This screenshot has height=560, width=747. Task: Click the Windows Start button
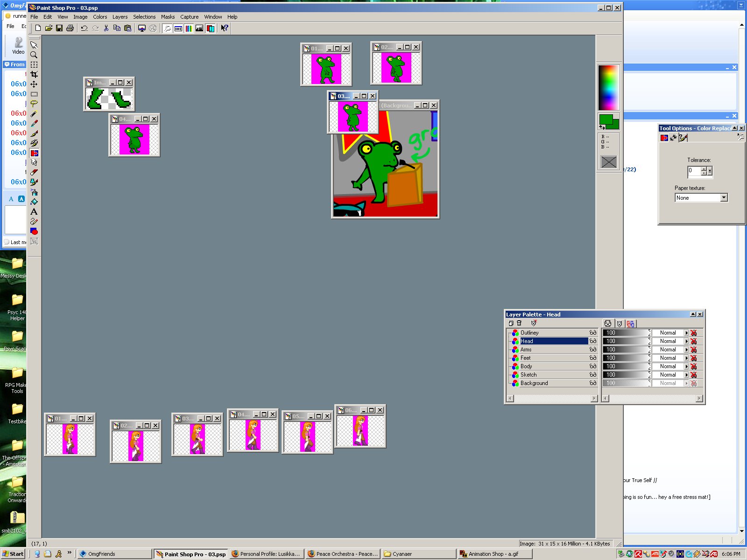coord(13,554)
